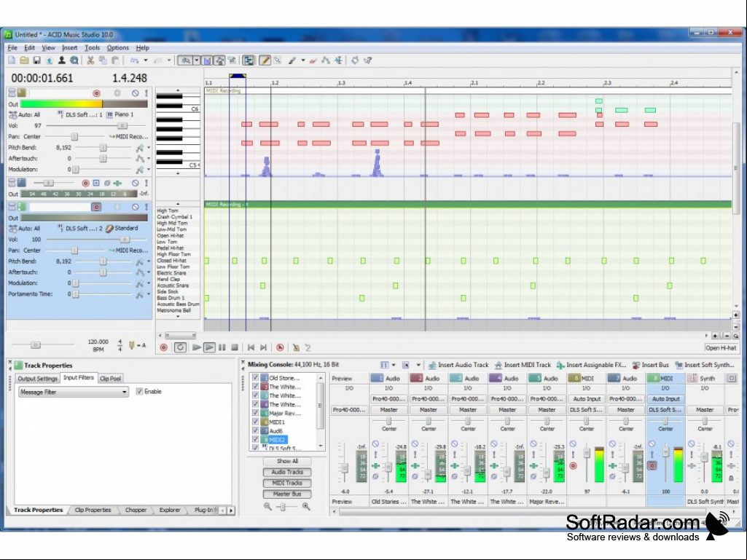
Task: Open the Standard drum voice selector
Action: (x=122, y=229)
